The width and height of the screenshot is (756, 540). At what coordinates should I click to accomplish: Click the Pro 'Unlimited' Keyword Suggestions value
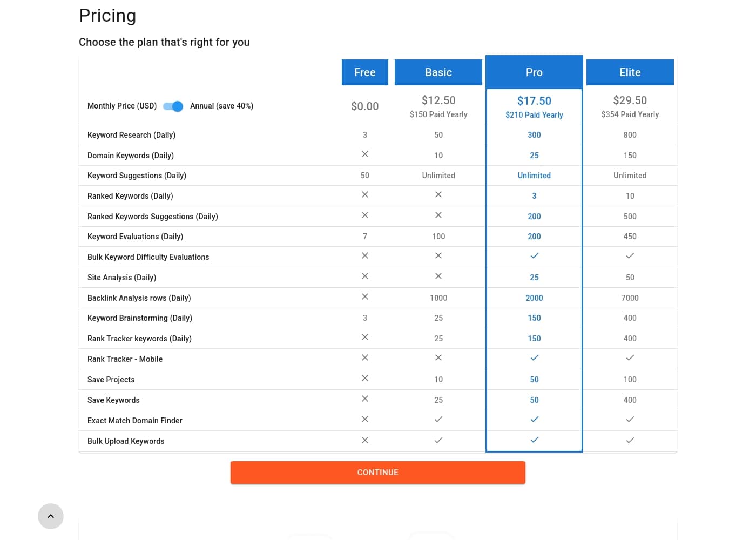tap(534, 175)
